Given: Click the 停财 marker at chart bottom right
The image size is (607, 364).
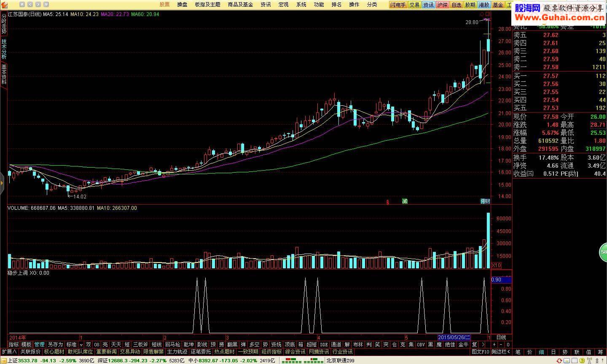Looking at the screenshot, I should coord(485,201).
